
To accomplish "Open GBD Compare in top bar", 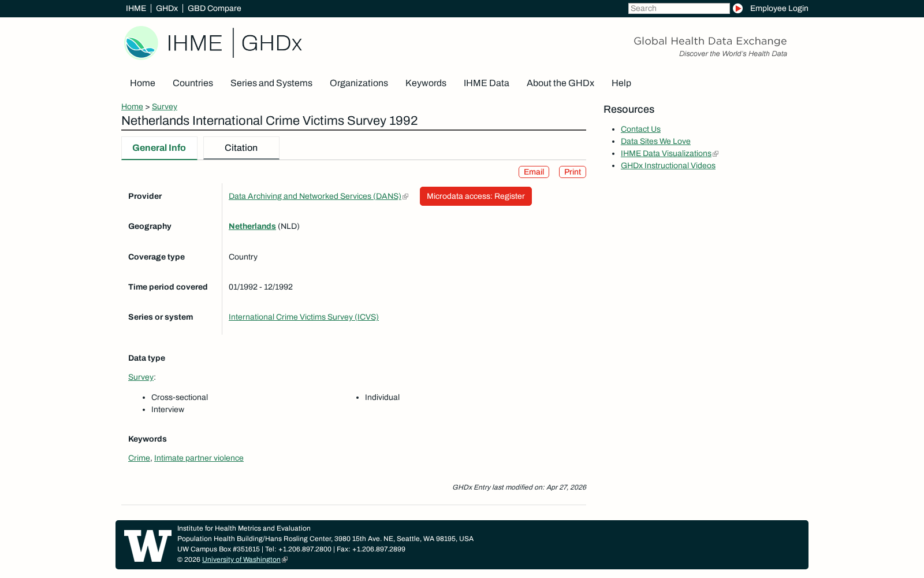I will click(x=214, y=8).
